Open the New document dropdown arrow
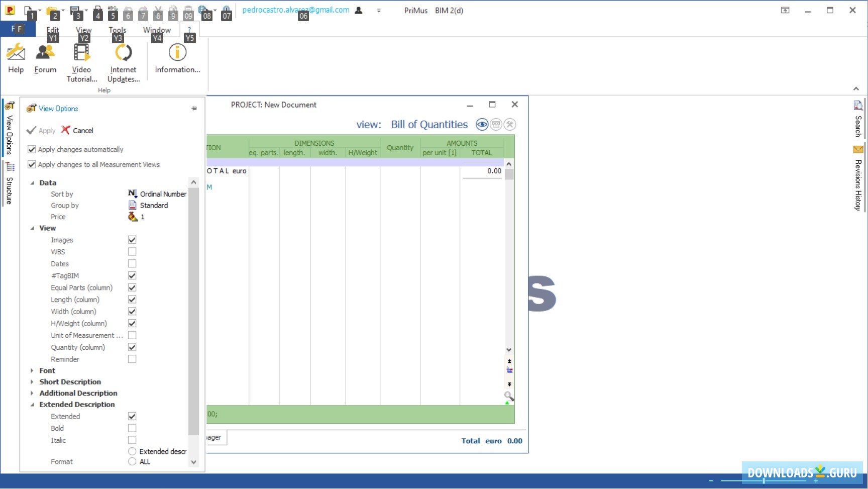This screenshot has height=489, width=868. pyautogui.click(x=40, y=10)
